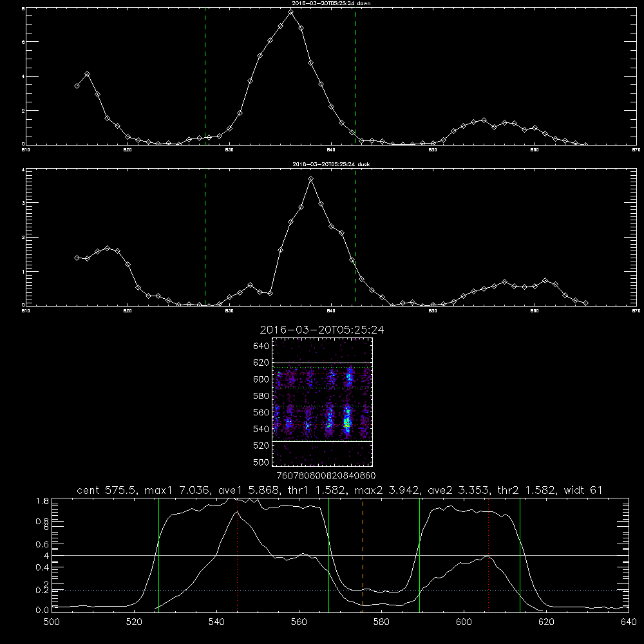Screen dimensions: 644x644
Task: Click x-axis label '810' under dusk plot
Action: 26,311
